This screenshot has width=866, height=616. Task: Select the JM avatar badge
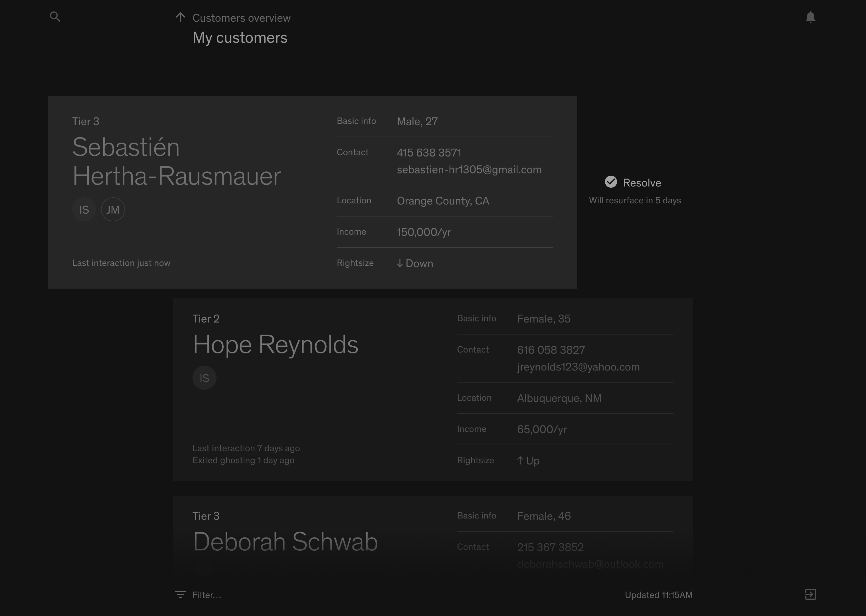[113, 209]
